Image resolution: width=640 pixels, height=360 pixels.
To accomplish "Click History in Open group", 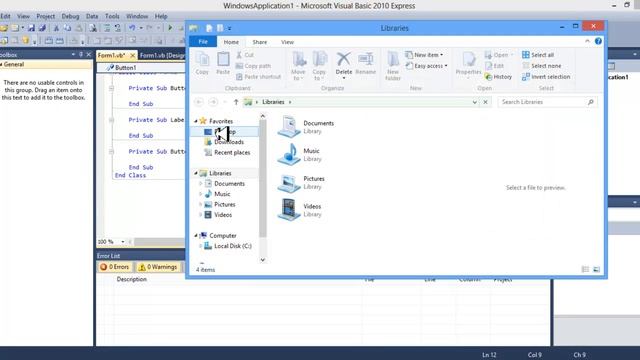I will [x=498, y=77].
